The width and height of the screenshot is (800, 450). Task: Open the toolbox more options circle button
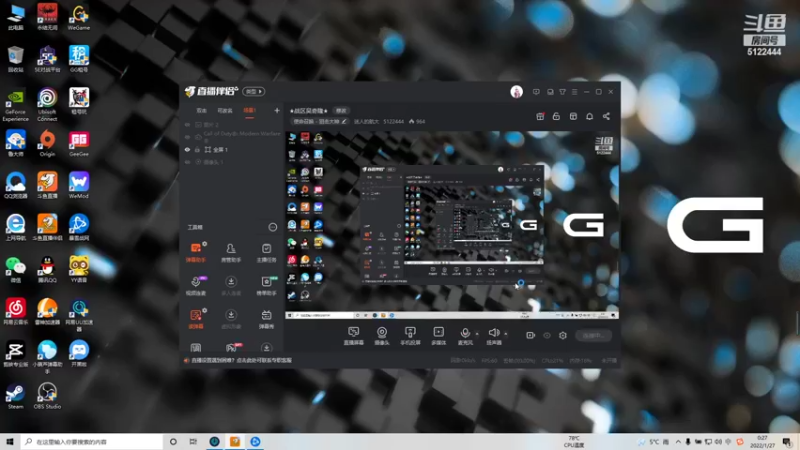click(273, 227)
